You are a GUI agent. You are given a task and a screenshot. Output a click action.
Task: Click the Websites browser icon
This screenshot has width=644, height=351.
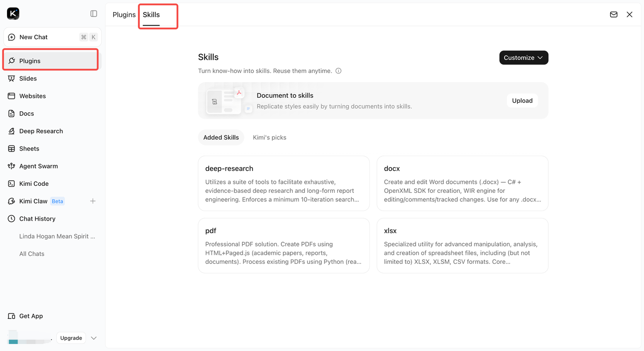click(x=12, y=96)
